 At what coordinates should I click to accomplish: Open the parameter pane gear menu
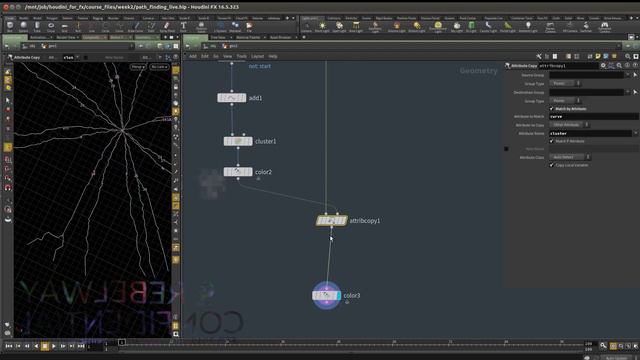click(603, 65)
